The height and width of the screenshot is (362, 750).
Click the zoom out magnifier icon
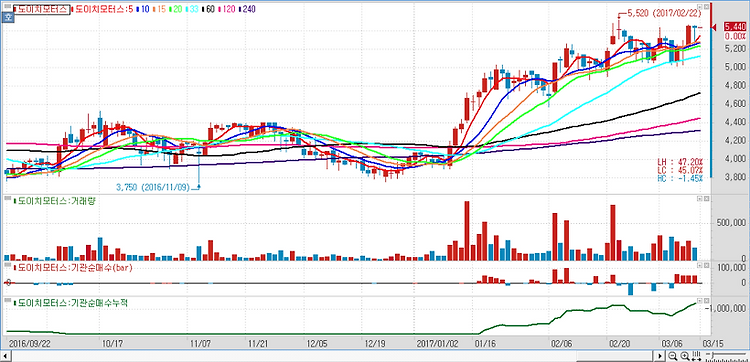673,356
